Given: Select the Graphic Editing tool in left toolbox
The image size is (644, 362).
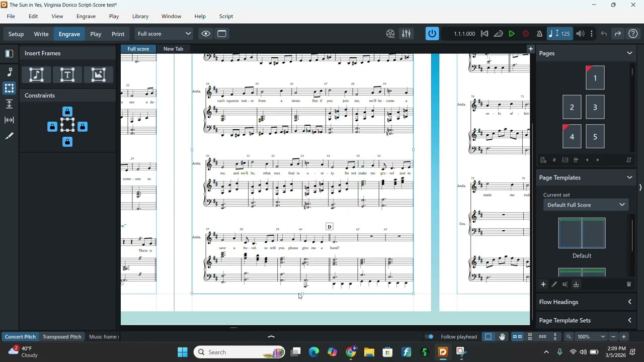Looking at the screenshot, I should tap(9, 72).
